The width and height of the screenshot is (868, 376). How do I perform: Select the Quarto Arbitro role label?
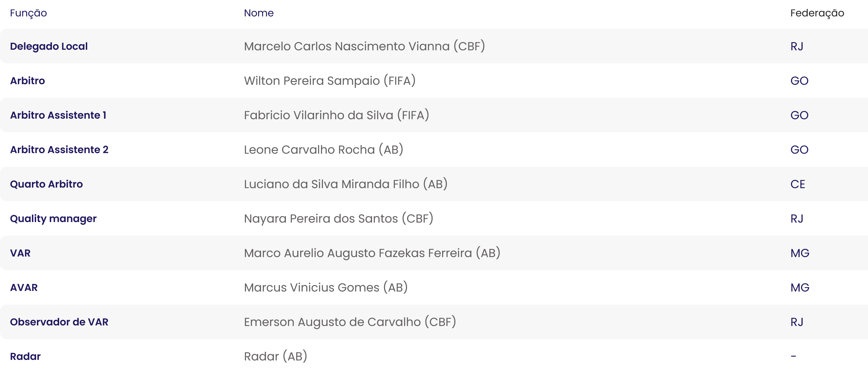[46, 184]
